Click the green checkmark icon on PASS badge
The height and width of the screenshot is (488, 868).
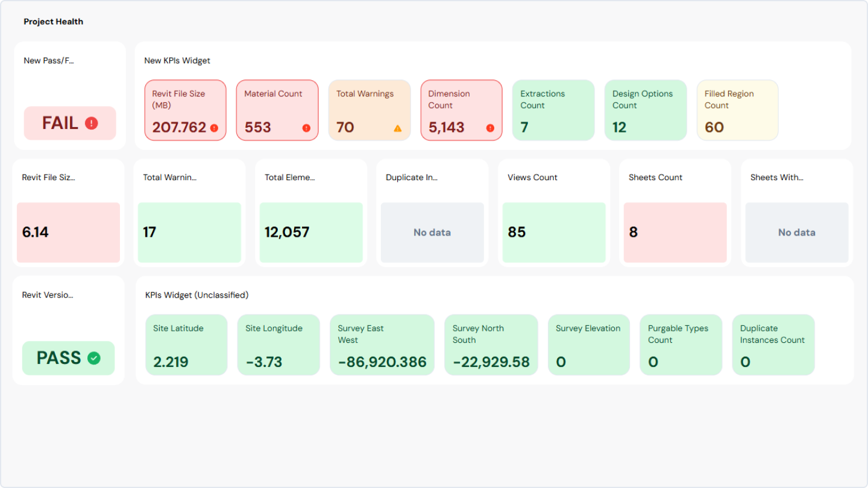pos(93,358)
